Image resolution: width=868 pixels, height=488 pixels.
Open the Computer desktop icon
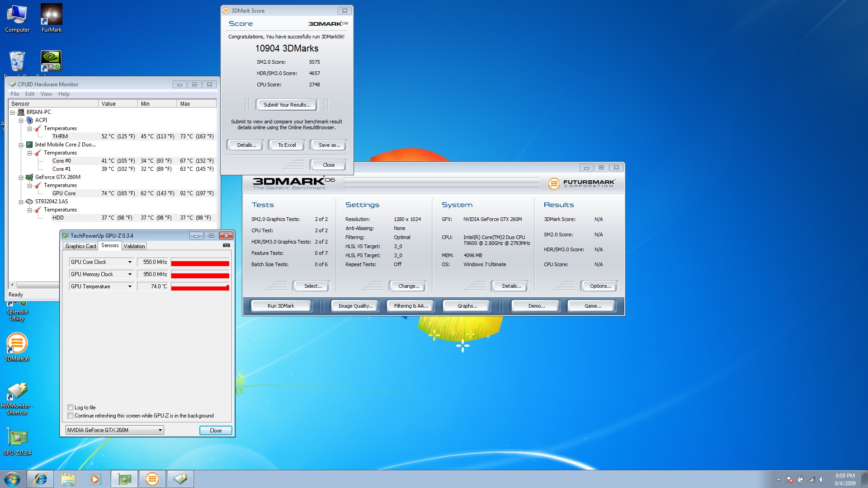click(17, 18)
